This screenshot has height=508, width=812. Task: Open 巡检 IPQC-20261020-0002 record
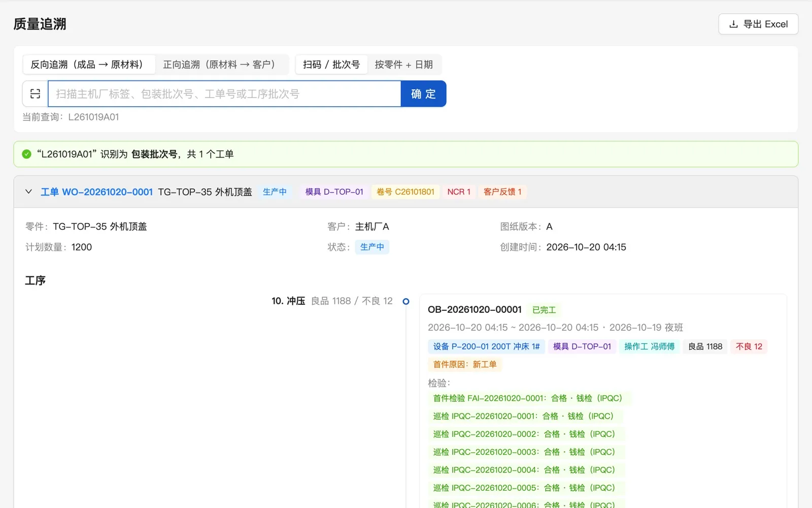tap(526, 434)
